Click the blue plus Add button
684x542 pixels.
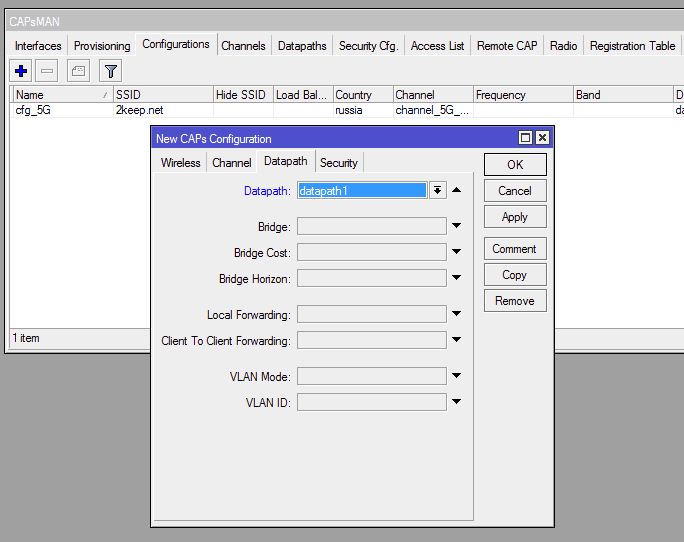click(x=20, y=71)
